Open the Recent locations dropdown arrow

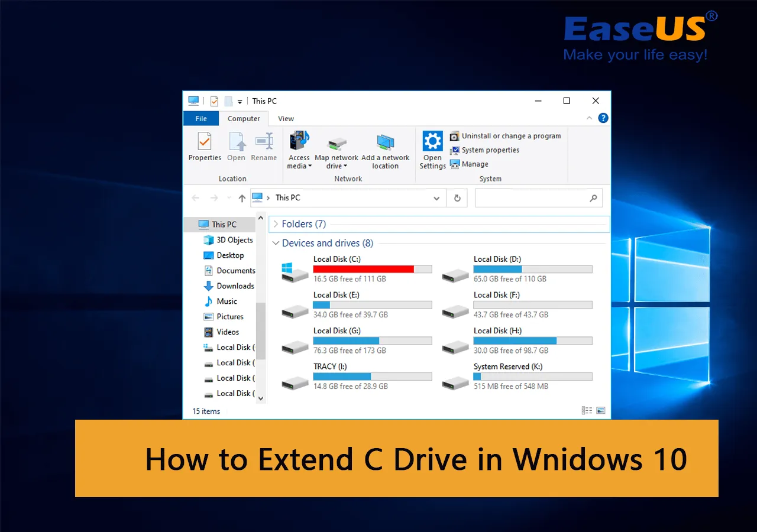click(228, 199)
